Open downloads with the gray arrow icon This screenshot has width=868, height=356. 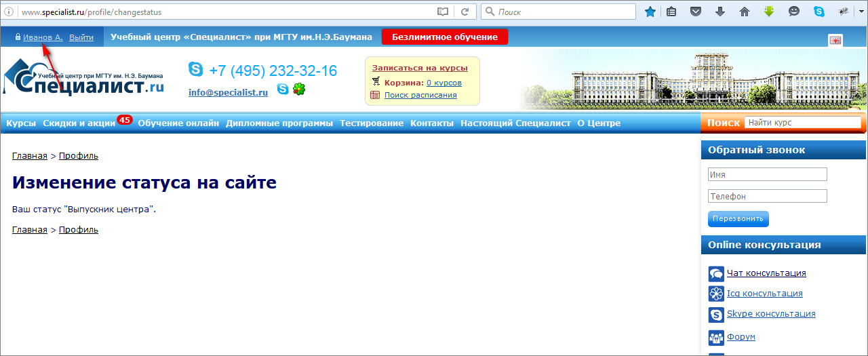720,12
